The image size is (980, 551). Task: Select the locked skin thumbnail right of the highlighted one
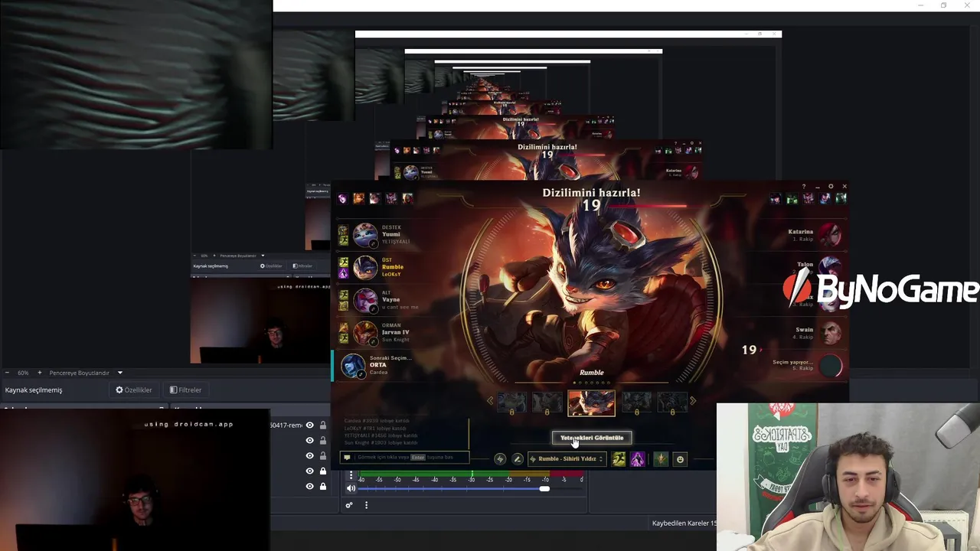(636, 402)
